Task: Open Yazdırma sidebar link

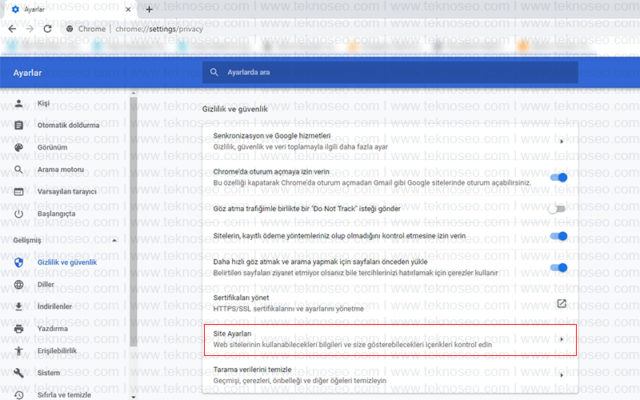Action: (x=52, y=329)
